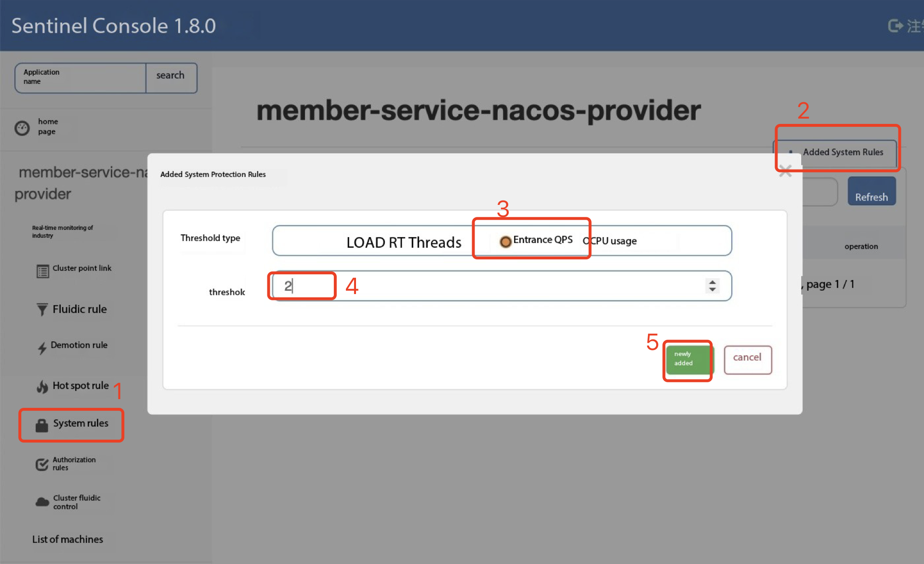924x564 pixels.
Task: Open the System rules menu item
Action: pos(71,425)
